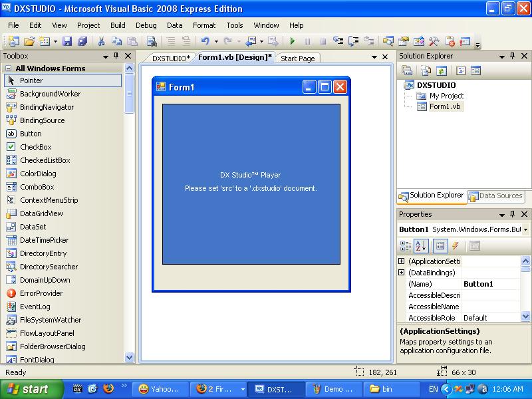Select the Cut scissors toolbar icon

coord(101,41)
